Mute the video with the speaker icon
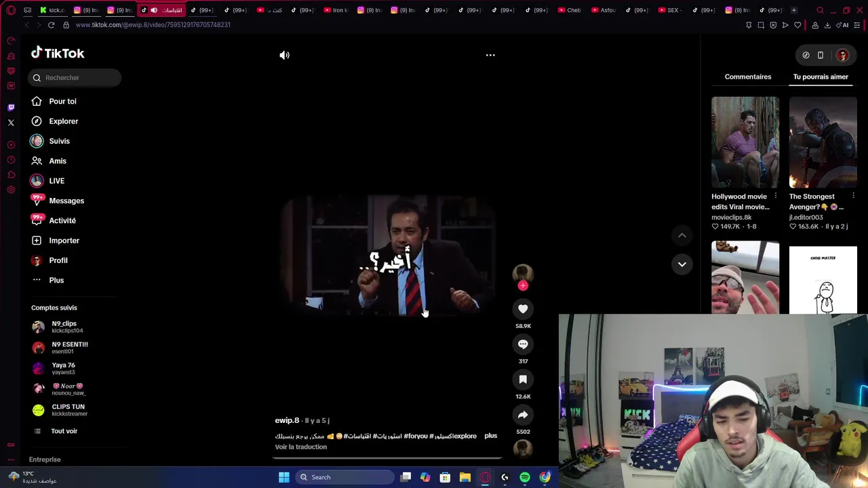This screenshot has height=488, width=868. pyautogui.click(x=285, y=55)
